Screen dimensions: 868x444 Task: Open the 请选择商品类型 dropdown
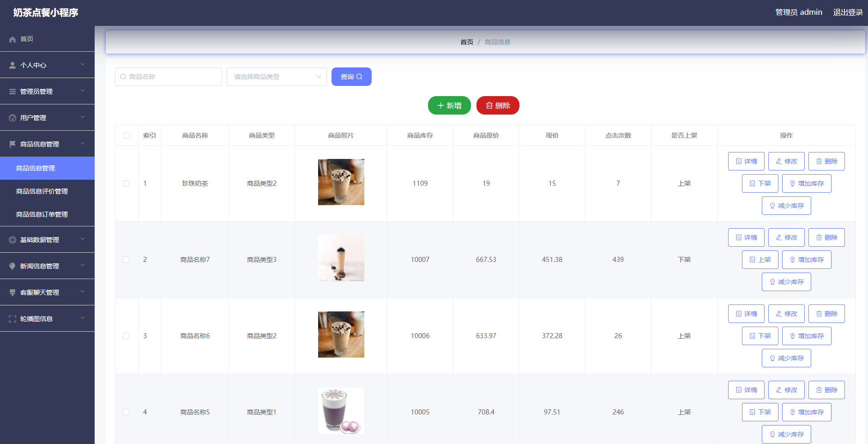pos(276,77)
